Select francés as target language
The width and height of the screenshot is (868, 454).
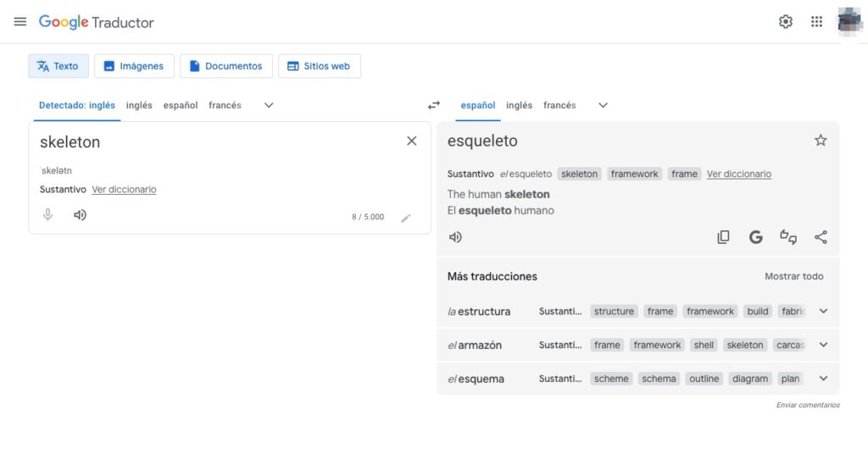pyautogui.click(x=559, y=105)
